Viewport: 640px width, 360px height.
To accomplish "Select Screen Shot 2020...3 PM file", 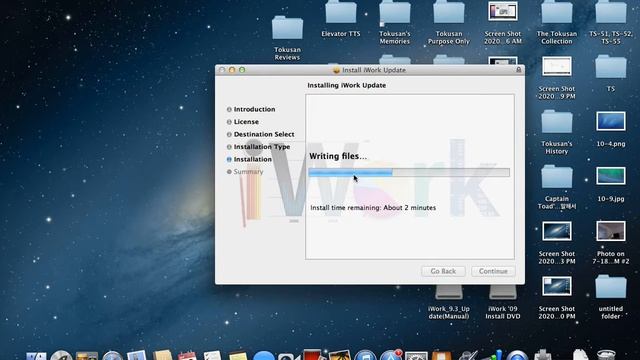I will (x=557, y=231).
